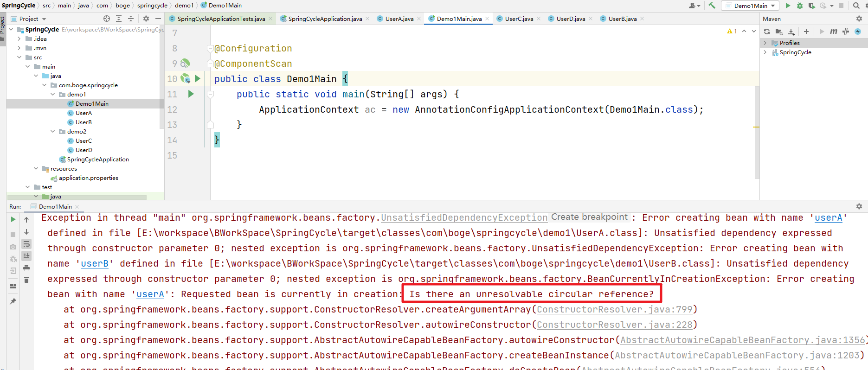
Task: Open code-with-me user dropdown
Action: tap(694, 6)
